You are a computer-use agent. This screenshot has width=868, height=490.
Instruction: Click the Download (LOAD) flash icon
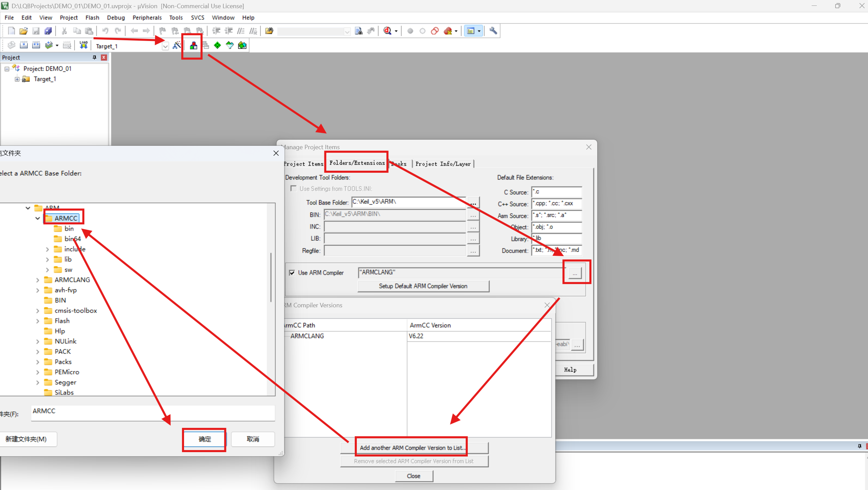pyautogui.click(x=83, y=45)
